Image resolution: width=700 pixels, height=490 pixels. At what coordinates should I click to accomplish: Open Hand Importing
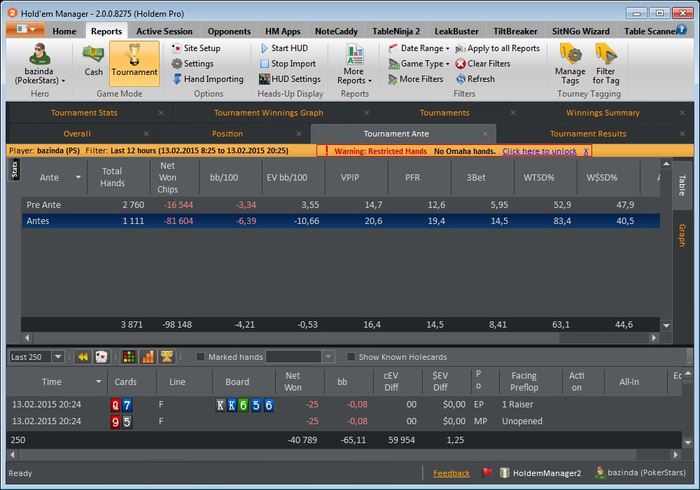[x=208, y=79]
